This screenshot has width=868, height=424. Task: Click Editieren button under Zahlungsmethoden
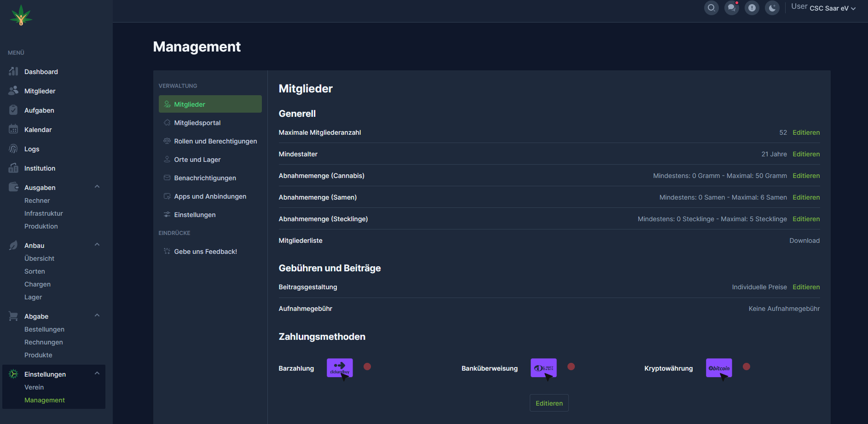pos(549,403)
